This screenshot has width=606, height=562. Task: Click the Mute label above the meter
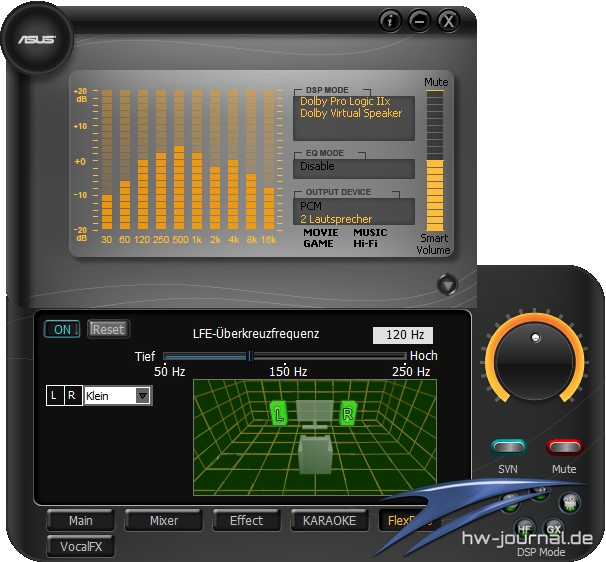coord(436,82)
